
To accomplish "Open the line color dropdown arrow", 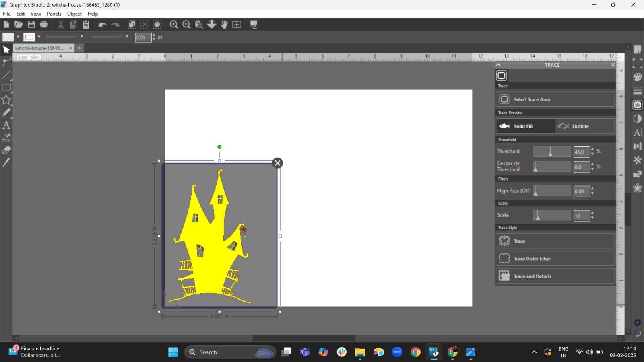I will coord(39,37).
